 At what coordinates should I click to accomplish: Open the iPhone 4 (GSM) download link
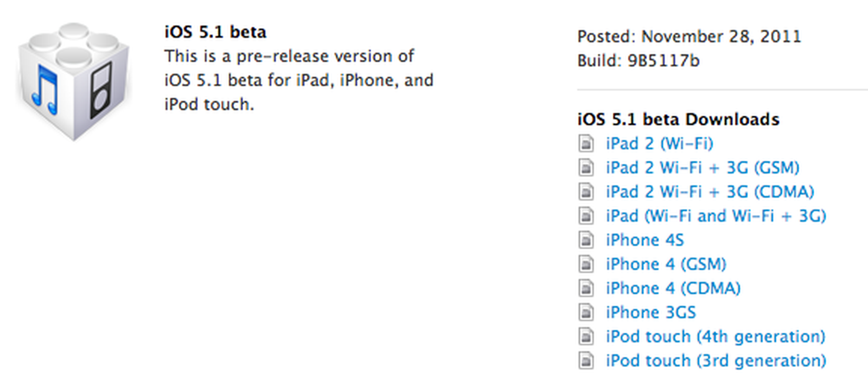666,264
